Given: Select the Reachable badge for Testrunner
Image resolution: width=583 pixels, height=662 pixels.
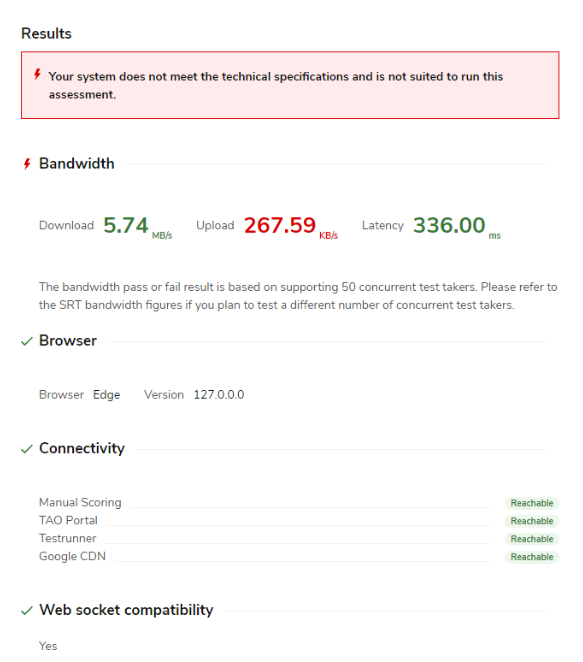Looking at the screenshot, I should coord(531,539).
